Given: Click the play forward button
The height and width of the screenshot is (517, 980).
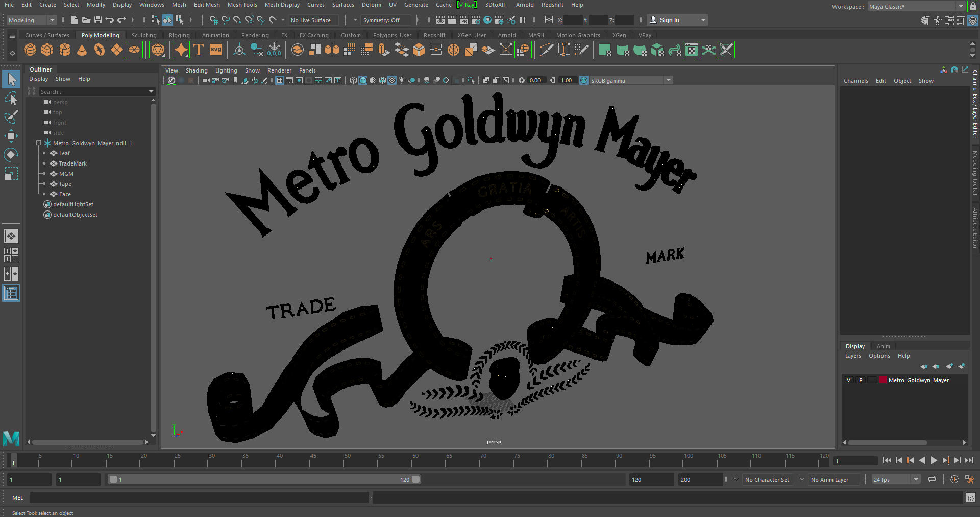Looking at the screenshot, I should click(934, 460).
